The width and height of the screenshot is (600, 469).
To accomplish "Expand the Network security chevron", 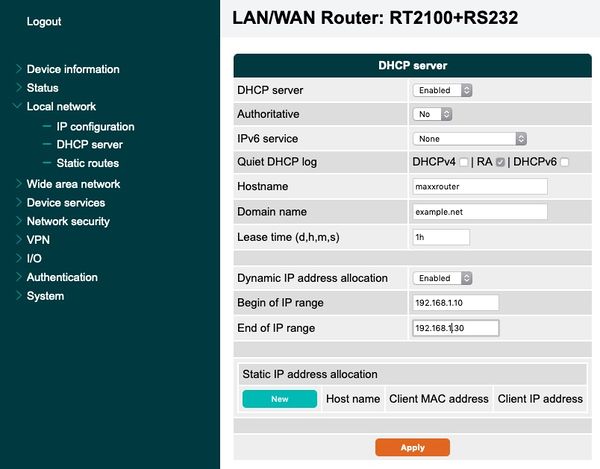I will point(18,221).
